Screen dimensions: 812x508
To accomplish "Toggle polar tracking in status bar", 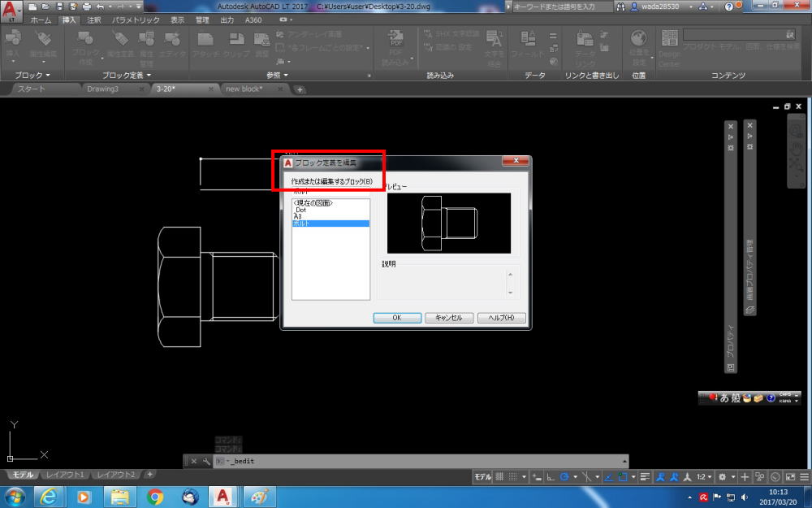I will point(564,477).
